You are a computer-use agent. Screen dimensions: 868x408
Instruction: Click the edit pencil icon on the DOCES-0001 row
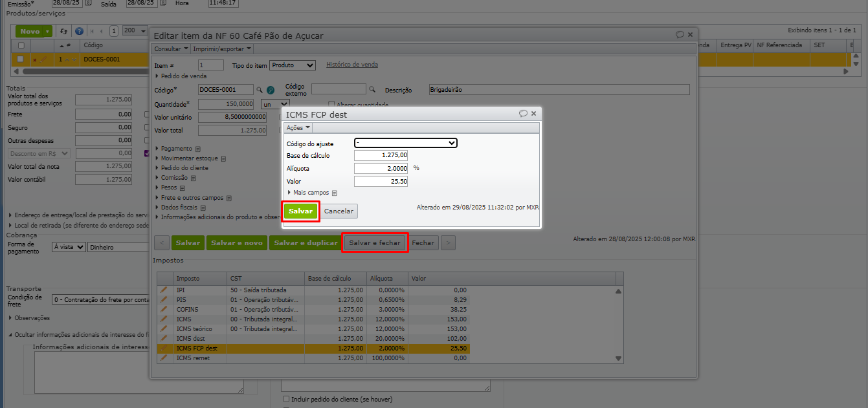43,59
